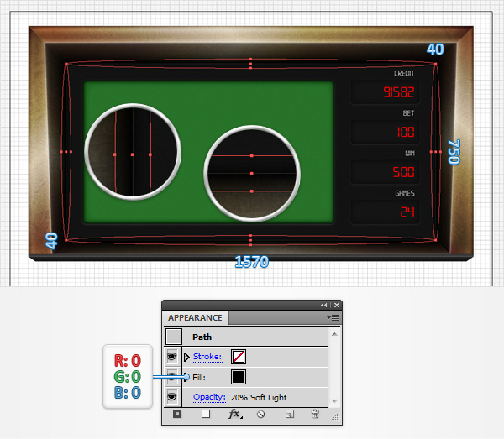Image resolution: width=504 pixels, height=439 pixels.
Task: Click Add New Stroke icon
Action: tap(177, 414)
